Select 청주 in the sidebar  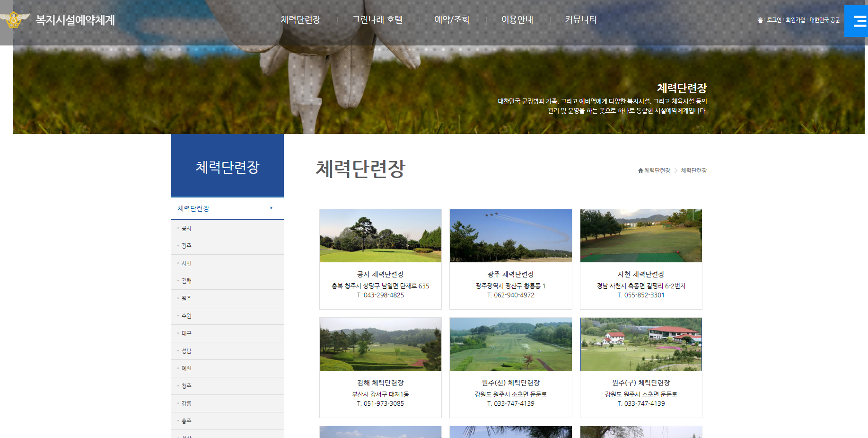[x=228, y=386]
